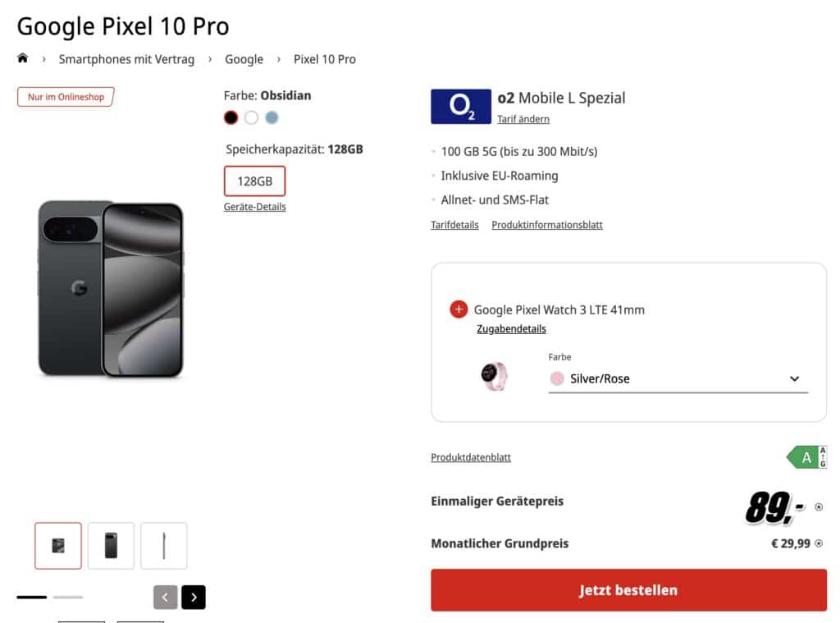Click the home icon in breadcrumb
Screen dimensions: 840x623
coord(22,58)
